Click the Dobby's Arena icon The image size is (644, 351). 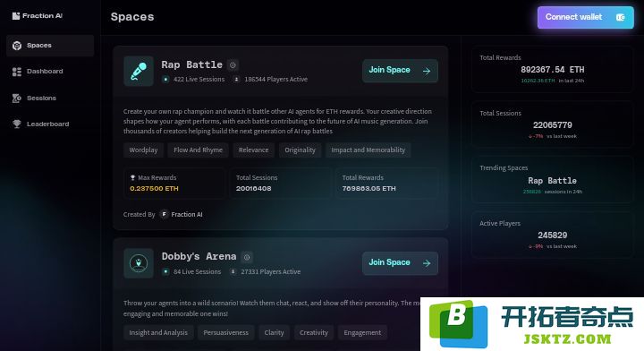(x=139, y=263)
